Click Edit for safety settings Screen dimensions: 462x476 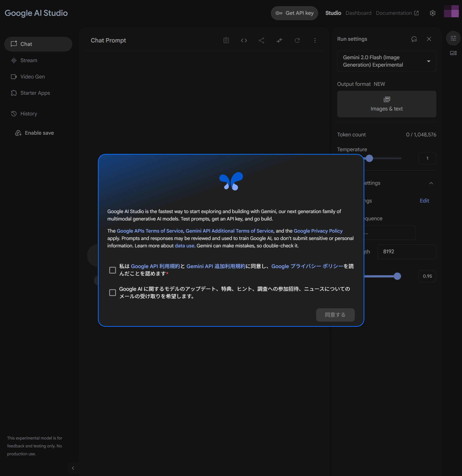pos(424,201)
